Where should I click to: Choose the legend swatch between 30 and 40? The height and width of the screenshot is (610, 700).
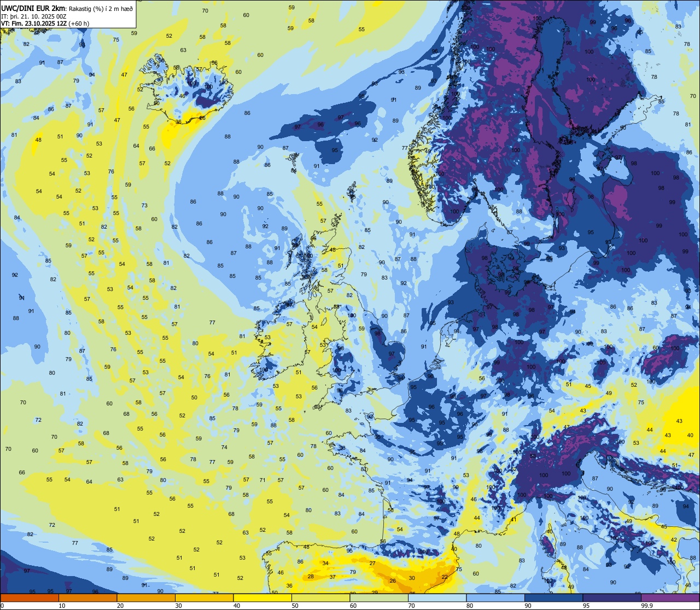pyautogui.click(x=204, y=598)
